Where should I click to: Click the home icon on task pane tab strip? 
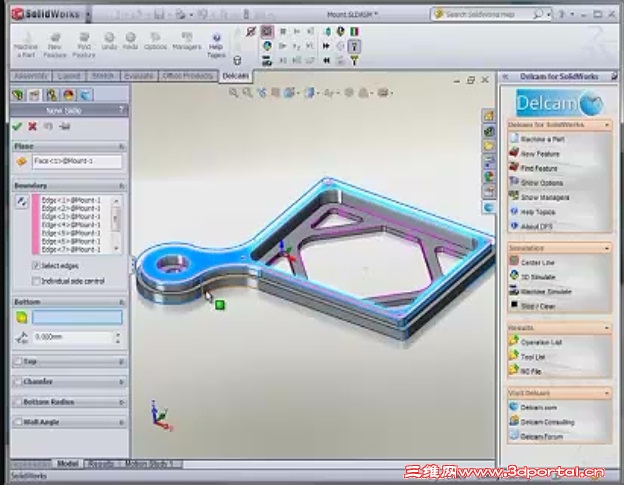click(489, 116)
